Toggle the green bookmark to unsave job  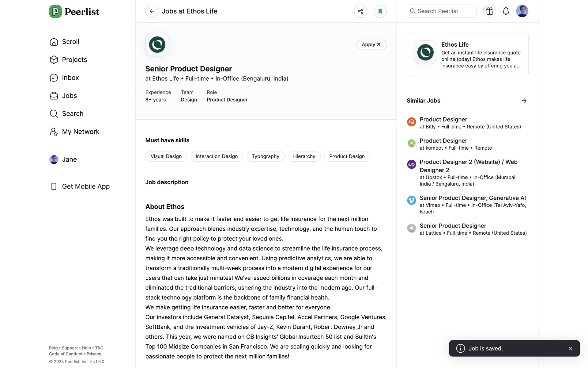(380, 11)
